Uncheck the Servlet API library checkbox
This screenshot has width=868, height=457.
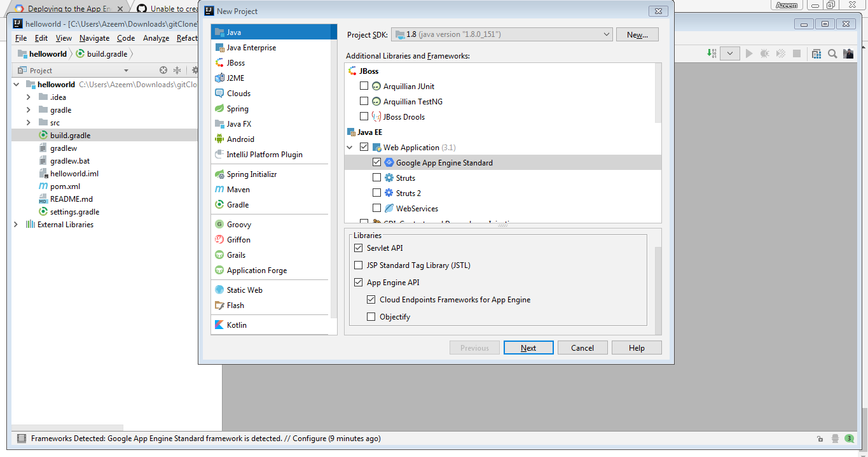(358, 248)
